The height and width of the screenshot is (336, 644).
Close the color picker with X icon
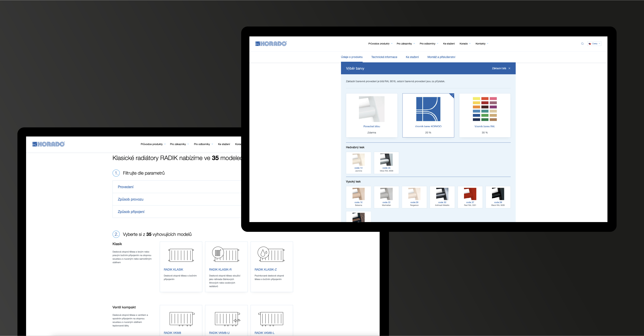509,68
